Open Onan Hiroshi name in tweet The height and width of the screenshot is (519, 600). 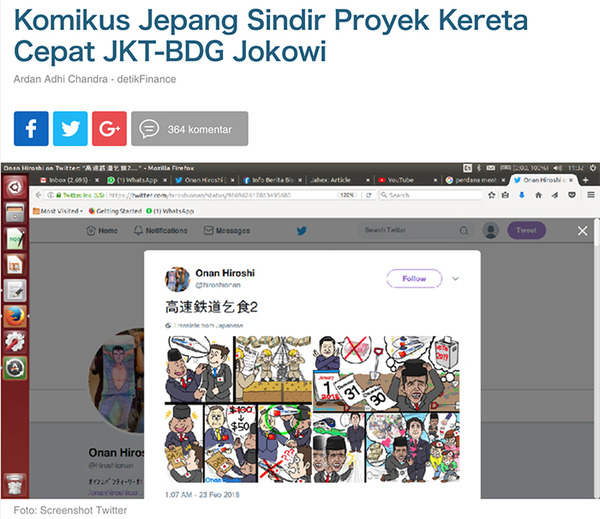225,273
